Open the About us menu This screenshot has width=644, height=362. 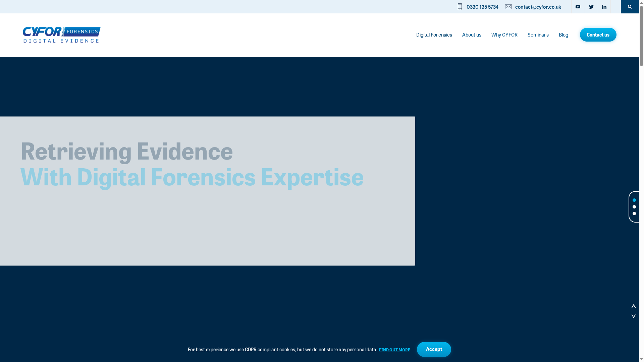(472, 35)
